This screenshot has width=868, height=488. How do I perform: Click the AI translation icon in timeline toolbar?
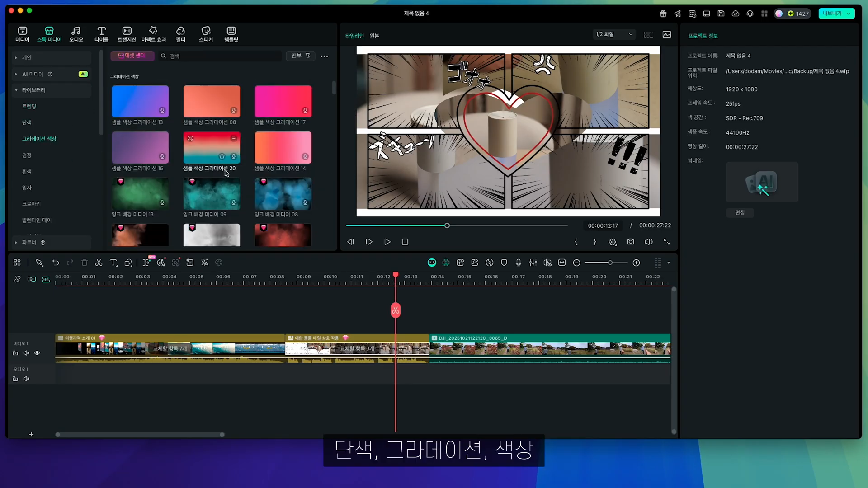[204, 263]
